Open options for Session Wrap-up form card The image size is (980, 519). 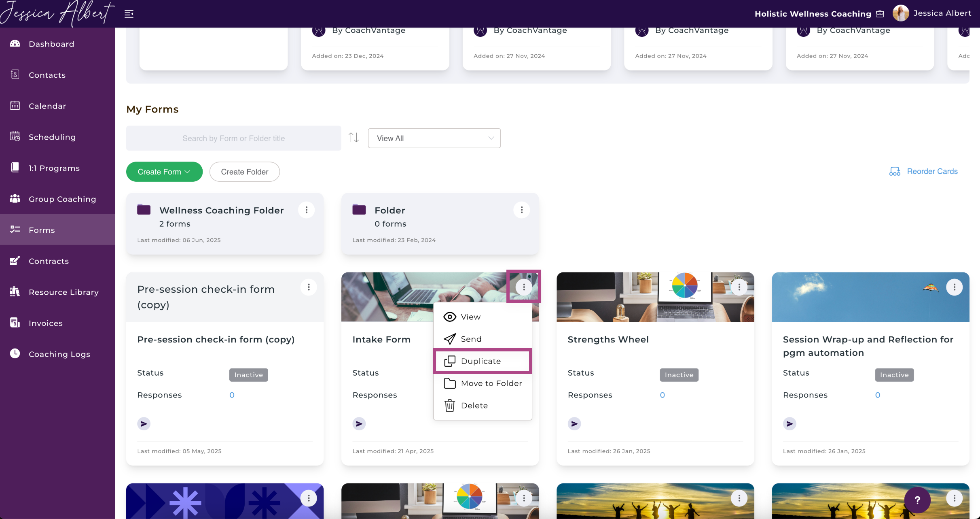pos(954,287)
